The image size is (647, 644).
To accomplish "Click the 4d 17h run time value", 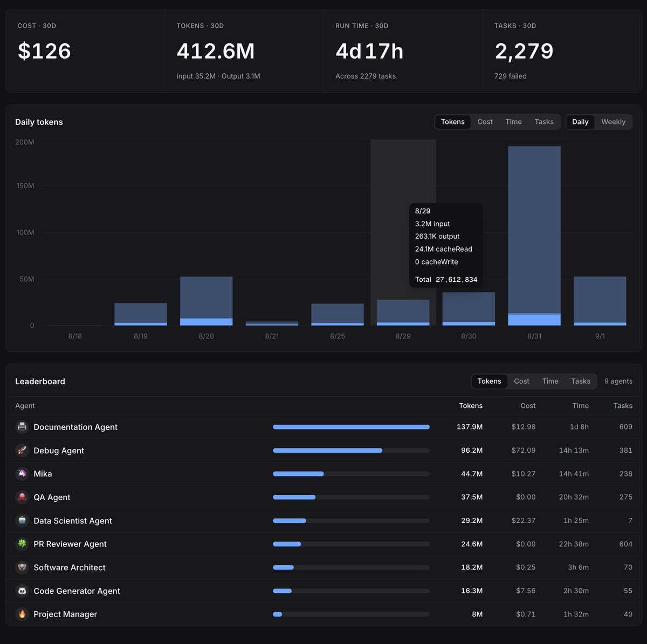I will [x=369, y=51].
